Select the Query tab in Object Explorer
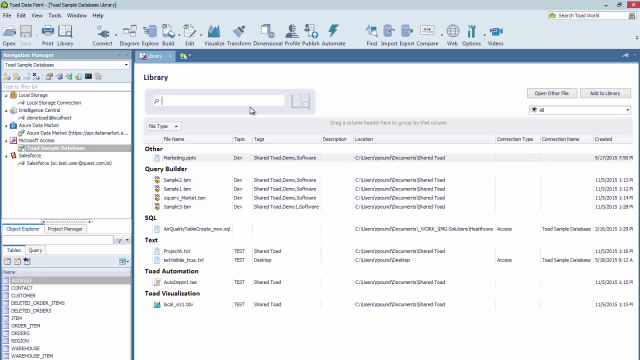 click(x=35, y=250)
